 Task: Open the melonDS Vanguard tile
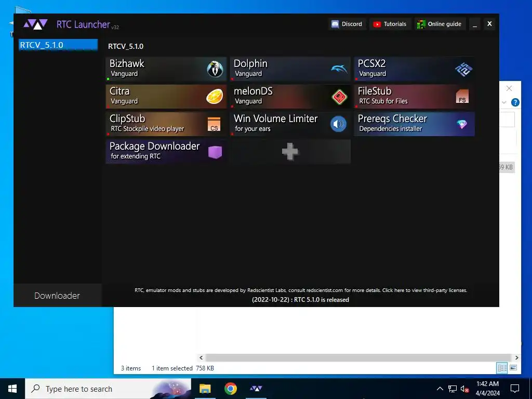pyautogui.click(x=290, y=97)
